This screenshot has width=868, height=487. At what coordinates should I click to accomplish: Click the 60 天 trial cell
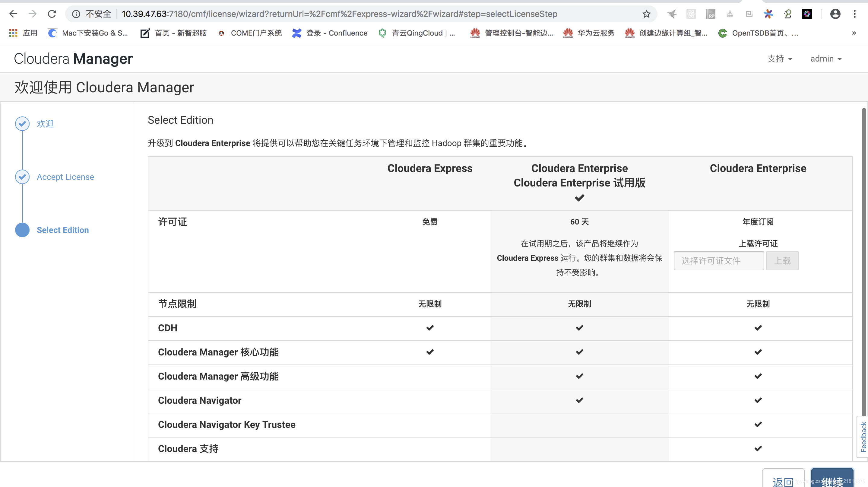[580, 222]
